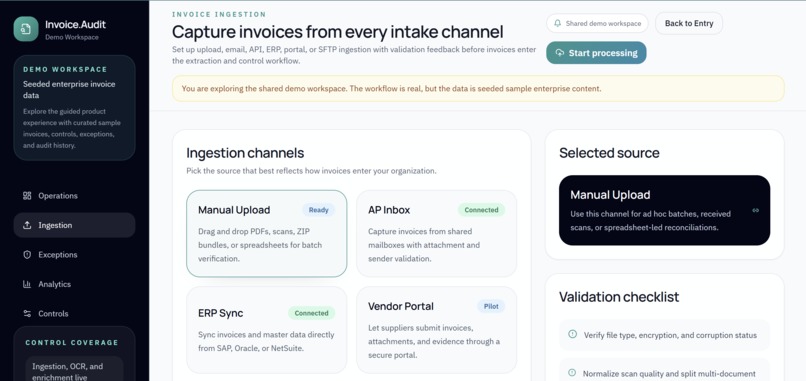Viewport: 806px width, 381px height.
Task: Click the Start processing button
Action: coord(596,53)
